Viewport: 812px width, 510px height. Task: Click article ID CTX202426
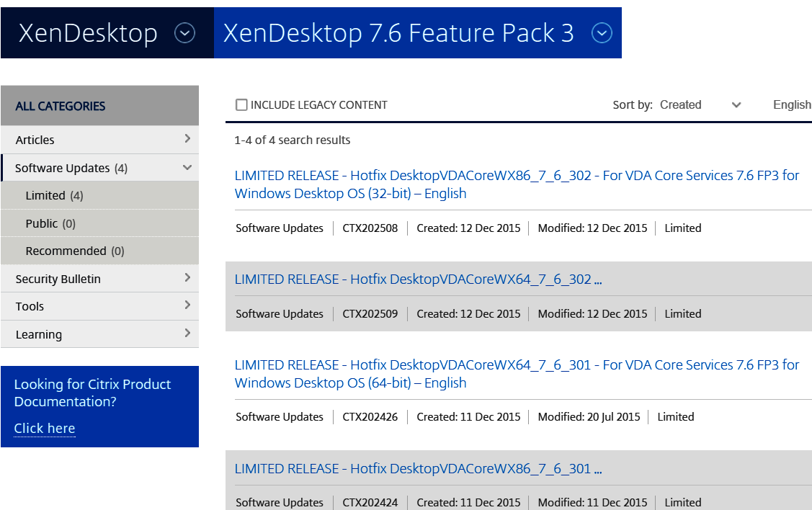pyautogui.click(x=370, y=417)
